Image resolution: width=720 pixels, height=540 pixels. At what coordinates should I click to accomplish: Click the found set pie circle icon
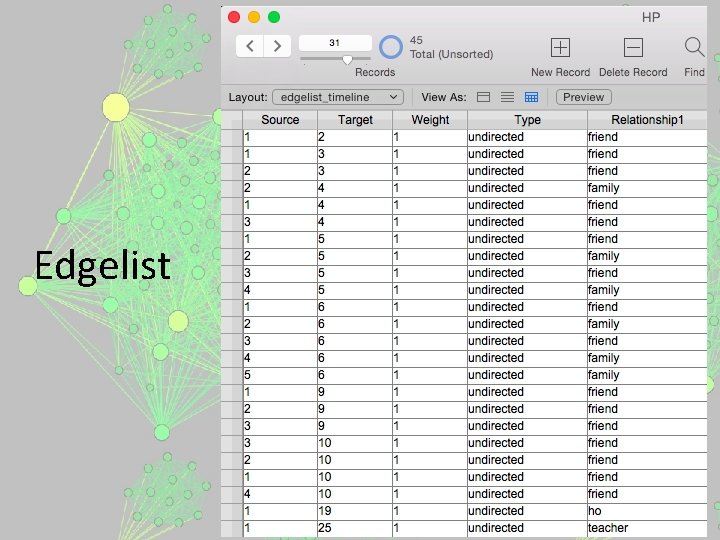tap(391, 47)
